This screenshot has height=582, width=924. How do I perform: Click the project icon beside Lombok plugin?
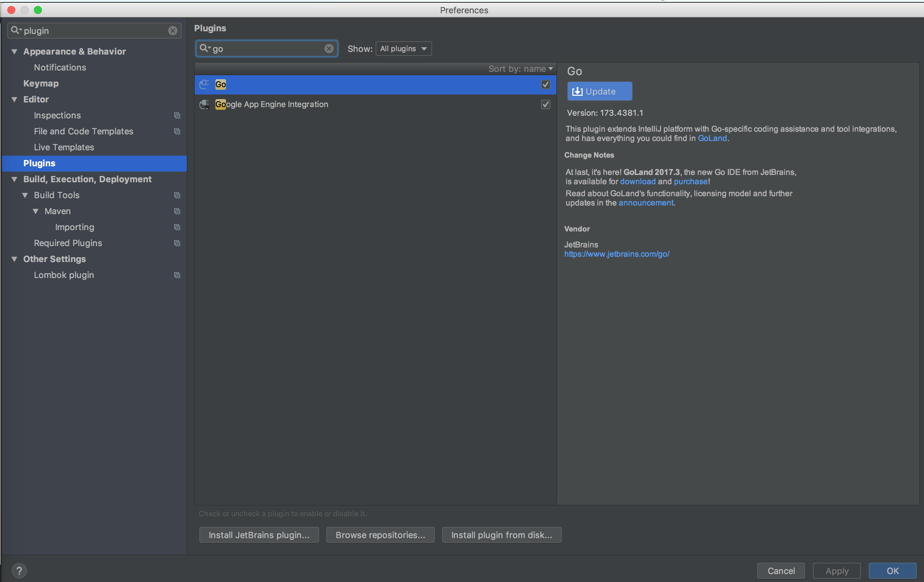pyautogui.click(x=177, y=275)
